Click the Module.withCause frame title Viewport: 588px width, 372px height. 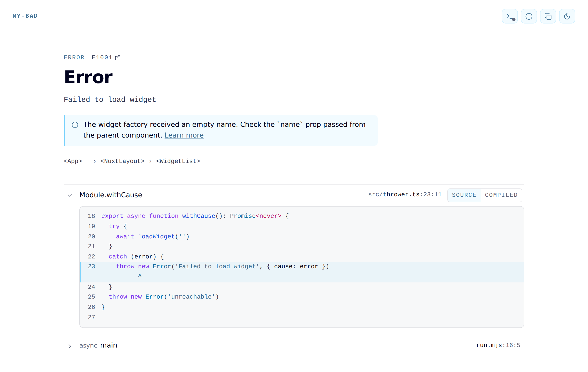tap(111, 195)
